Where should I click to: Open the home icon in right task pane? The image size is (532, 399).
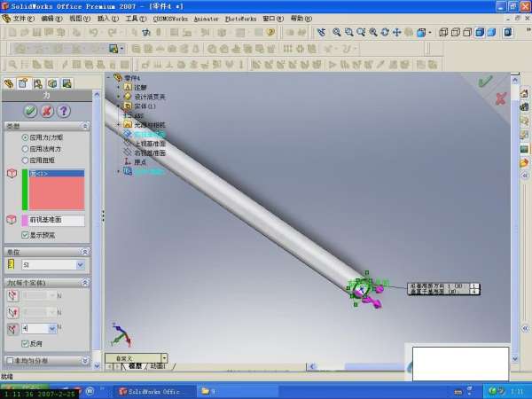tap(524, 92)
